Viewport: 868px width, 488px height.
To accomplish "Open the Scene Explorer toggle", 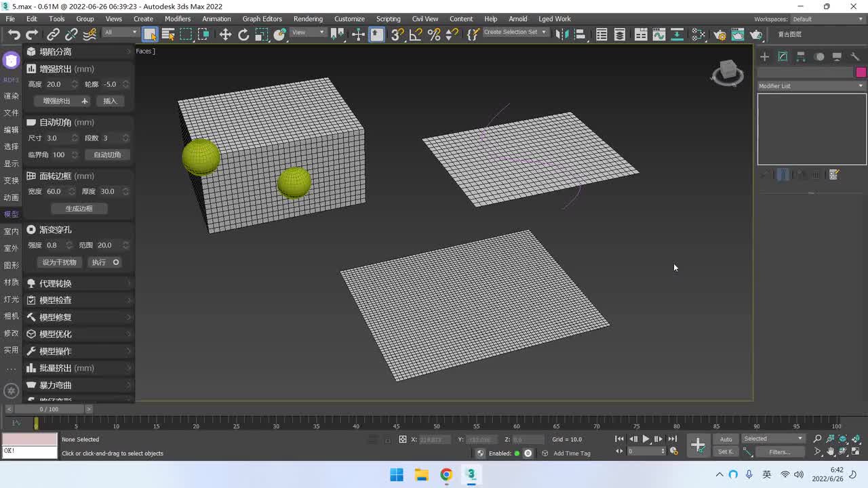I will point(601,35).
